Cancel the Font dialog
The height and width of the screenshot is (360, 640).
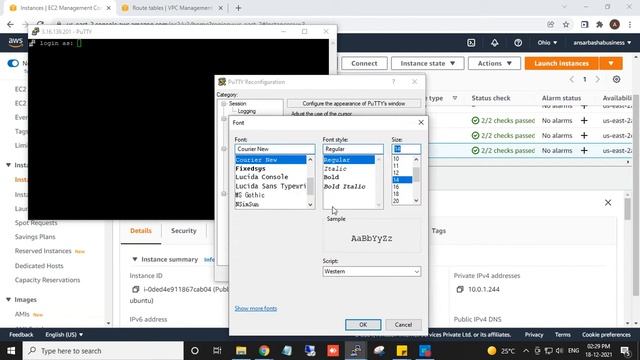tap(403, 324)
